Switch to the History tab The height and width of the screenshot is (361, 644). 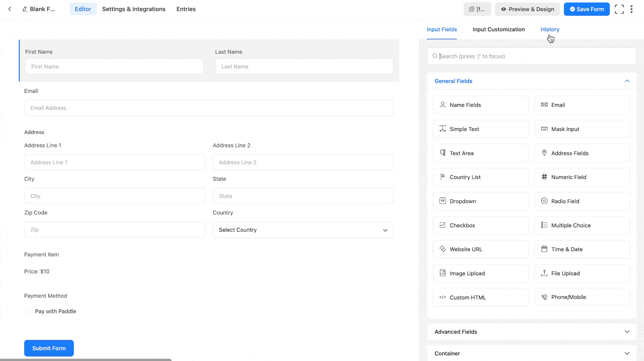pyautogui.click(x=550, y=29)
